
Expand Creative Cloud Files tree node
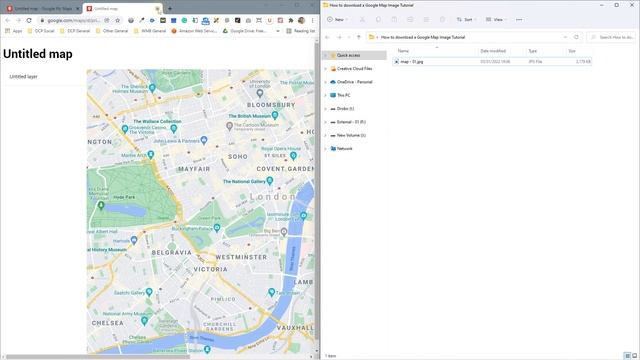(x=326, y=69)
